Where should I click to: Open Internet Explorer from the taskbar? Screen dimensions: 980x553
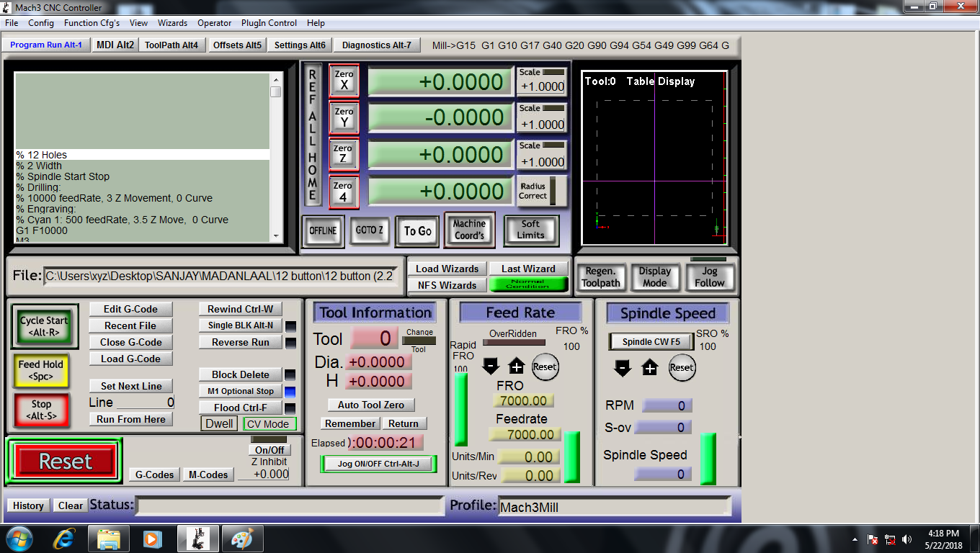pyautogui.click(x=66, y=538)
